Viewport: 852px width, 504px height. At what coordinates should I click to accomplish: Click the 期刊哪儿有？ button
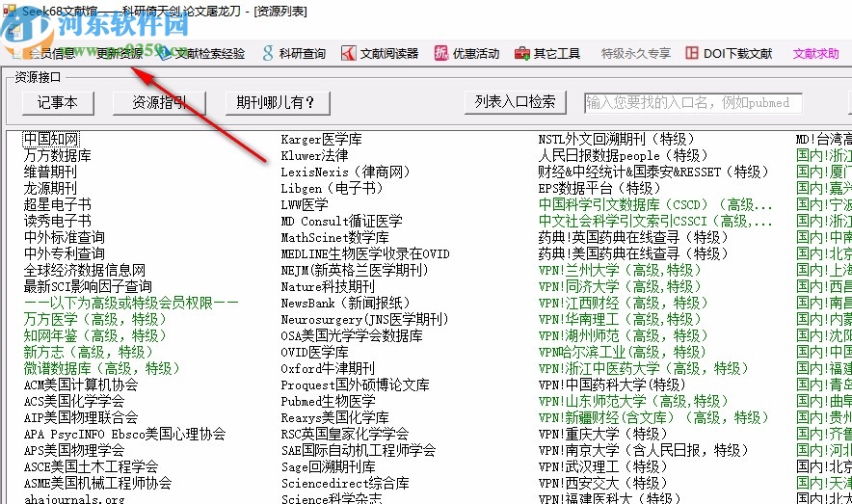pos(278,103)
